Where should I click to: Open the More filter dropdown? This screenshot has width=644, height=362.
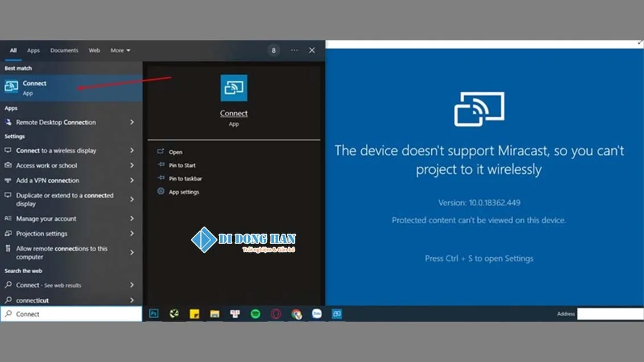tap(119, 50)
